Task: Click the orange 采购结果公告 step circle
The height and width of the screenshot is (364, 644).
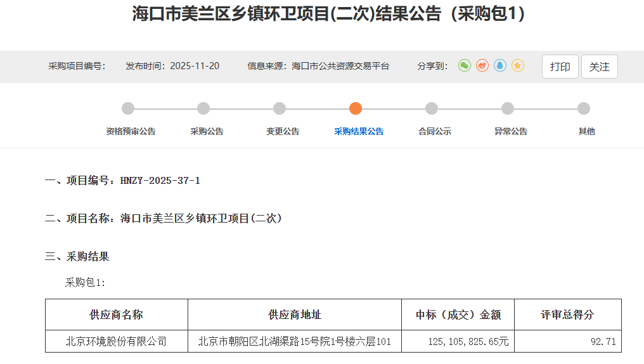Action: [356, 108]
